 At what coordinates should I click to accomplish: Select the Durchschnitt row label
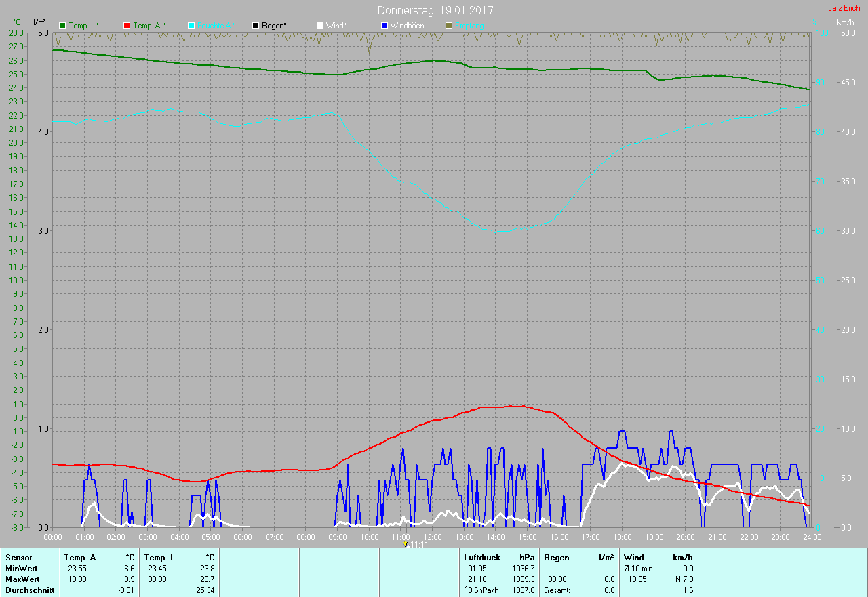[x=30, y=590]
